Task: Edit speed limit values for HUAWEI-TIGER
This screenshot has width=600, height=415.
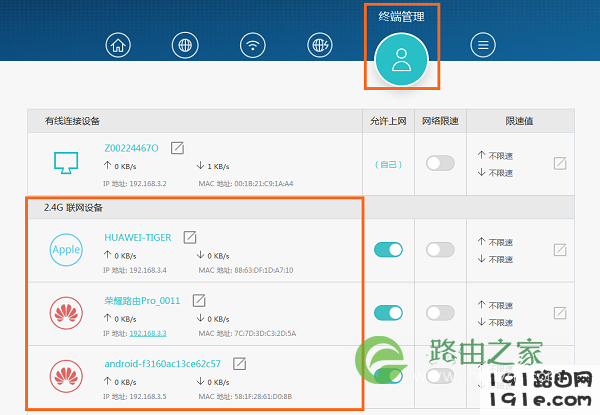Action: [561, 250]
